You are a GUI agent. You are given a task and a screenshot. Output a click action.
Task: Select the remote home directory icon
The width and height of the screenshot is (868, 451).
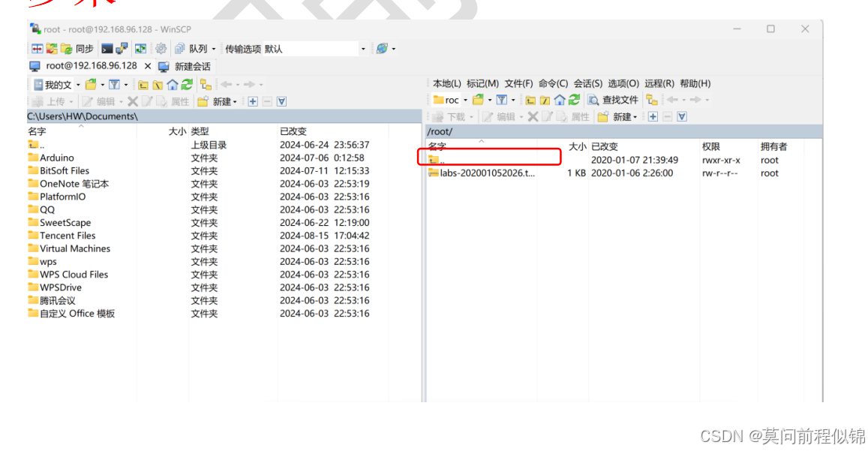click(560, 100)
